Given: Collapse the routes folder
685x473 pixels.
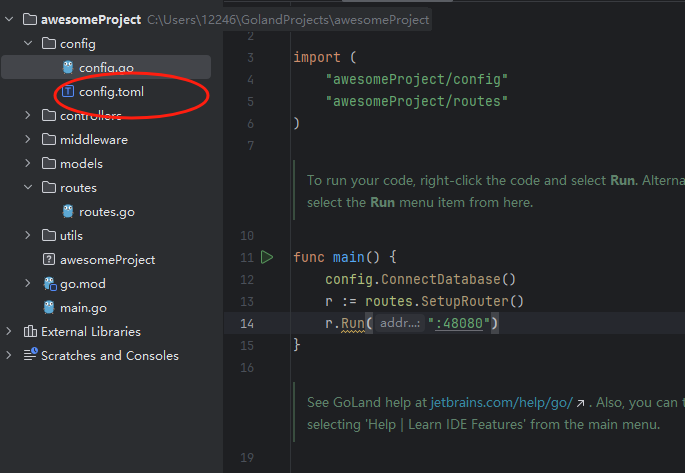Looking at the screenshot, I should tap(29, 187).
